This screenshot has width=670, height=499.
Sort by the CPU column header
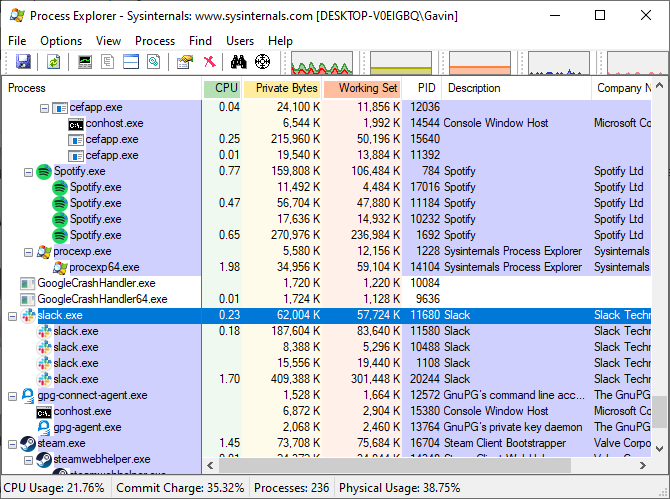pyautogui.click(x=222, y=88)
